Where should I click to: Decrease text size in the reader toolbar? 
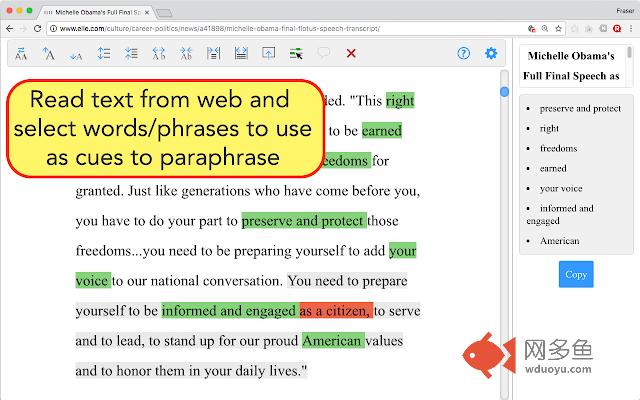(76, 54)
